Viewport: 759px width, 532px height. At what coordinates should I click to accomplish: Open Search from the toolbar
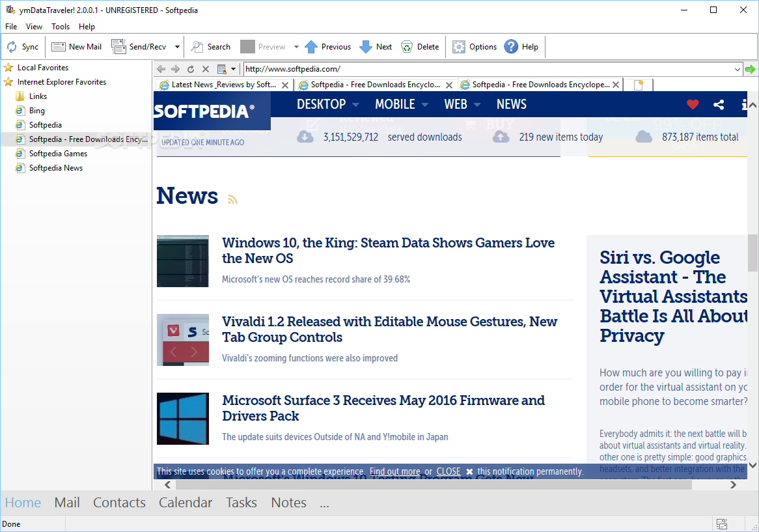click(x=210, y=47)
